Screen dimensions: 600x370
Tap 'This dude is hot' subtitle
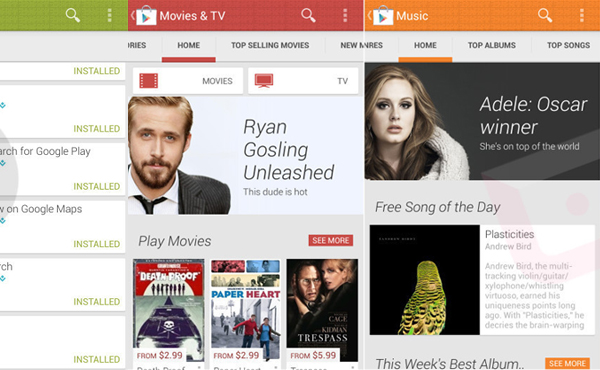pos(275,192)
